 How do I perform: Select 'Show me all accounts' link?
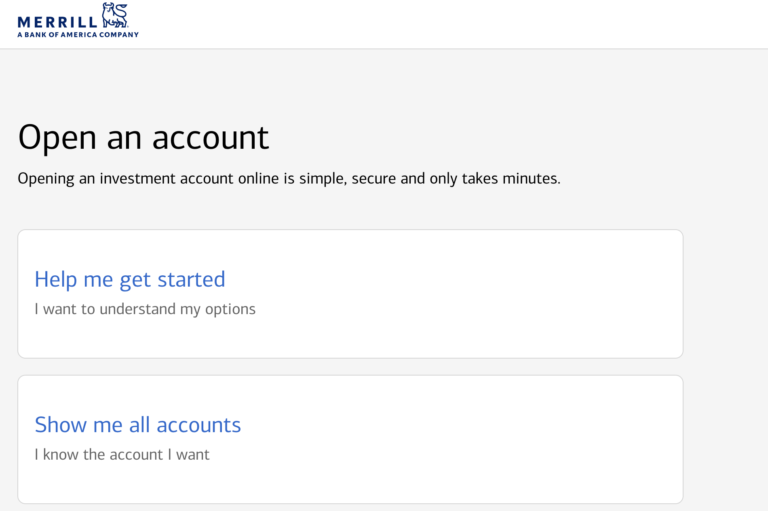tap(138, 424)
